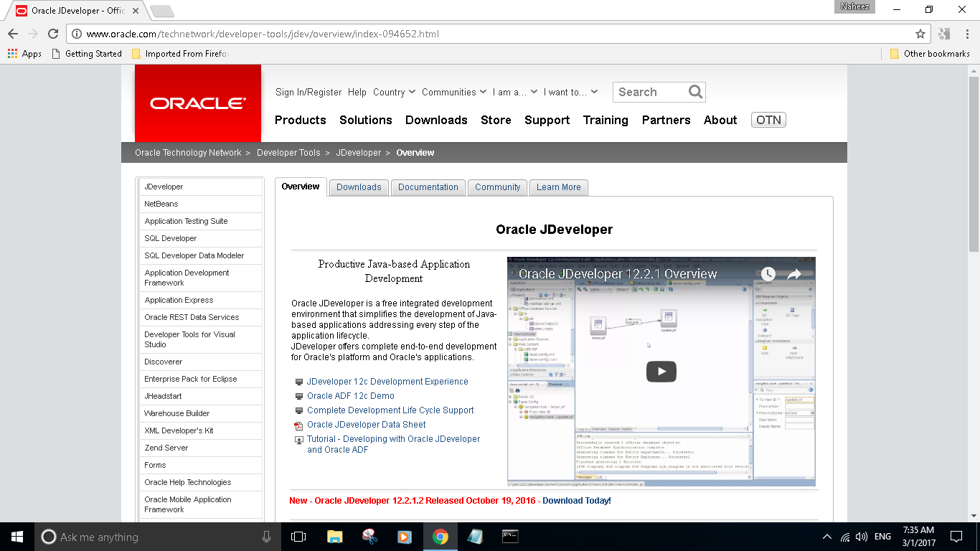980x551 pixels.
Task: Click the browser address bar URL
Action: [263, 34]
